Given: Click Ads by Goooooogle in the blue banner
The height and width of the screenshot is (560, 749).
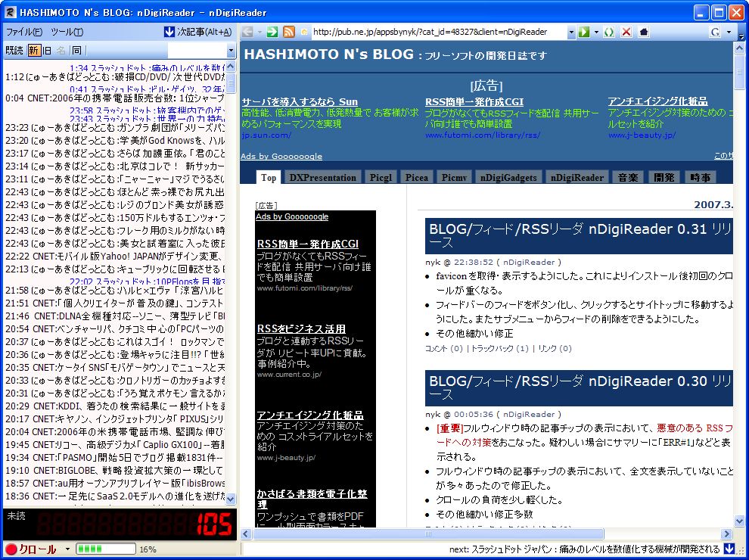Looking at the screenshot, I should point(281,156).
